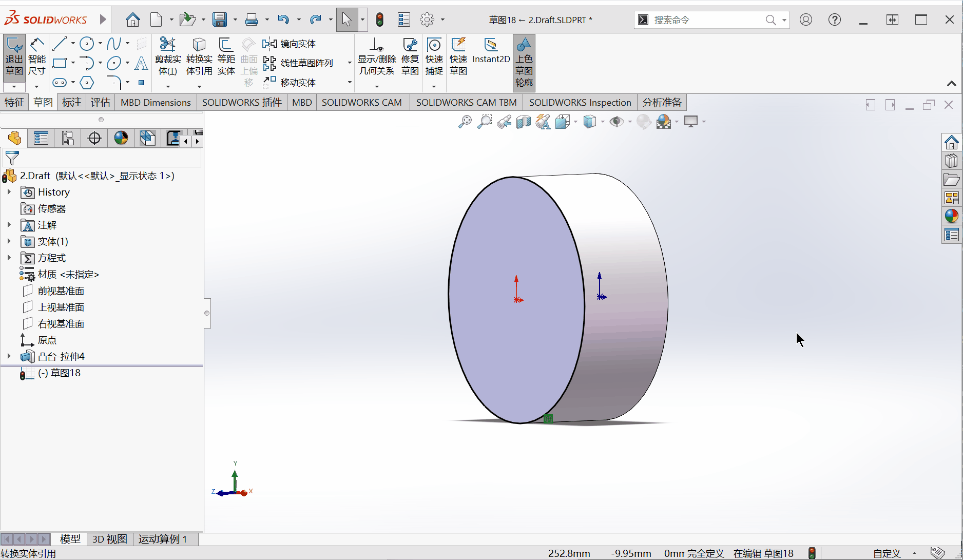
Task: Select the Spline sketch tool
Action: pyautogui.click(x=114, y=44)
